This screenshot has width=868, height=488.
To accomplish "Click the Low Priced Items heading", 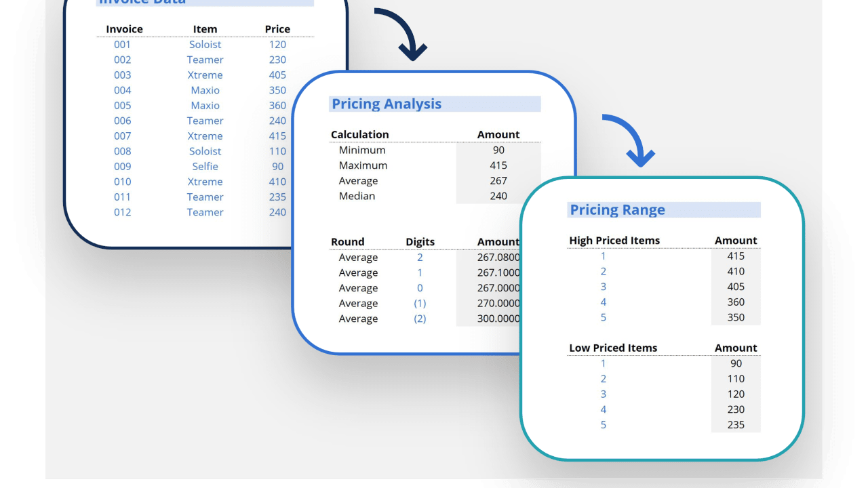I will tap(613, 348).
